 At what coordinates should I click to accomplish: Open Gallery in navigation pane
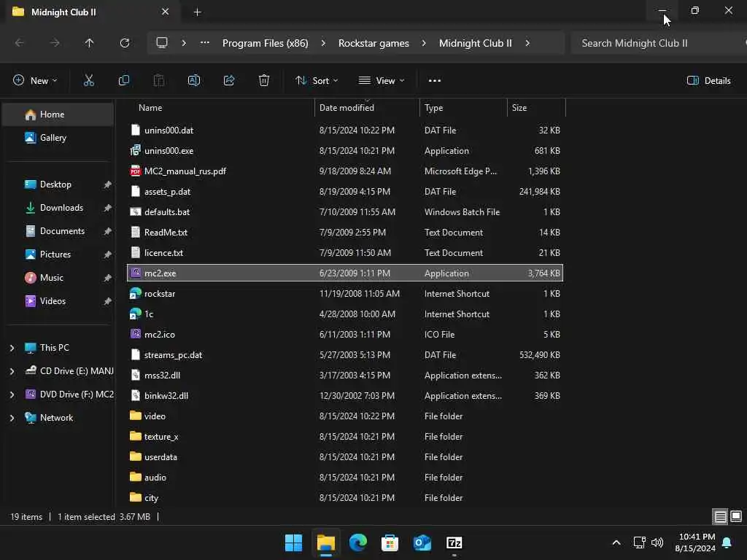click(58, 138)
